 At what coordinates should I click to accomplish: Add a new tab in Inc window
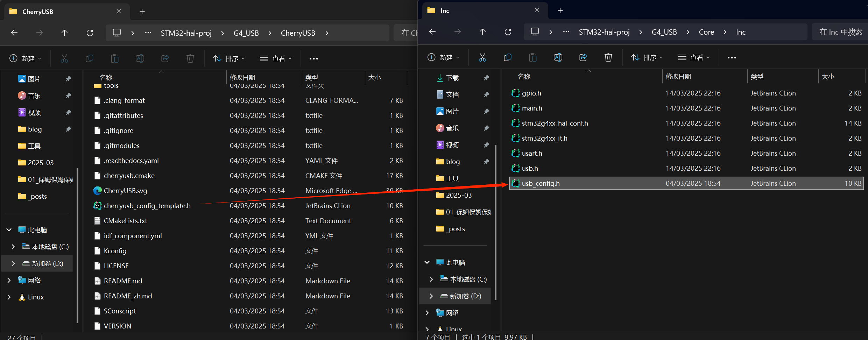point(560,10)
